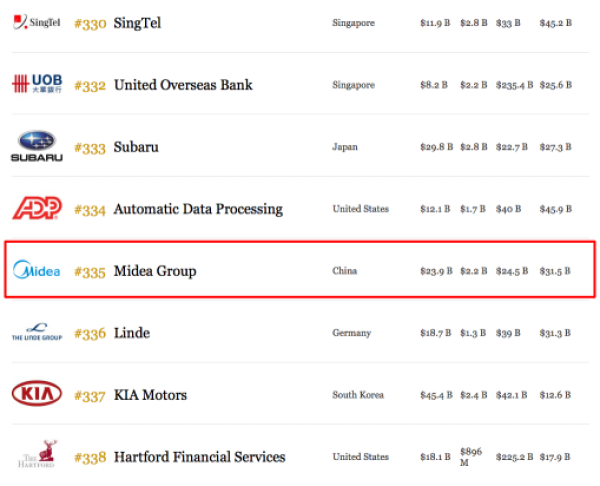Select the Subaru logo image
This screenshot has height=486, width=600.
[37, 146]
